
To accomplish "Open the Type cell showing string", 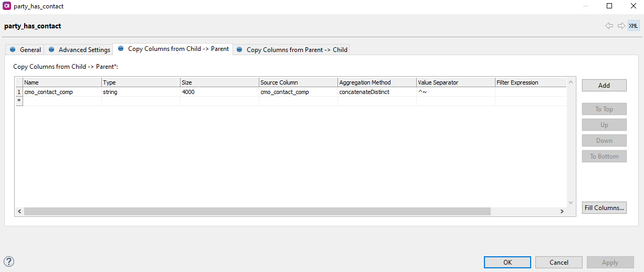I will coord(140,92).
